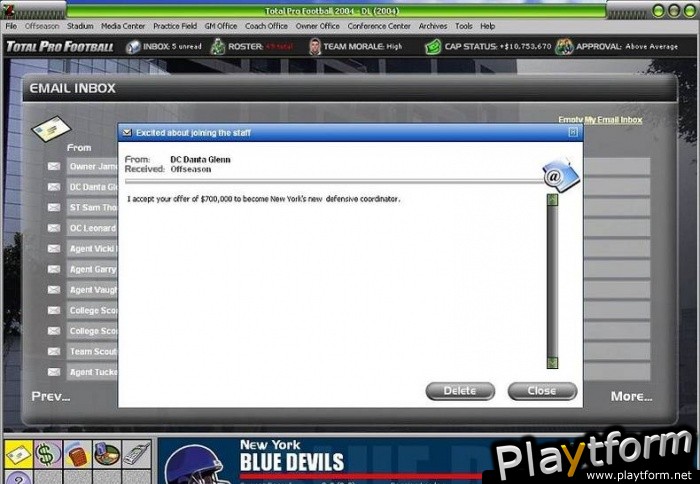Open the Help menu

[488, 26]
